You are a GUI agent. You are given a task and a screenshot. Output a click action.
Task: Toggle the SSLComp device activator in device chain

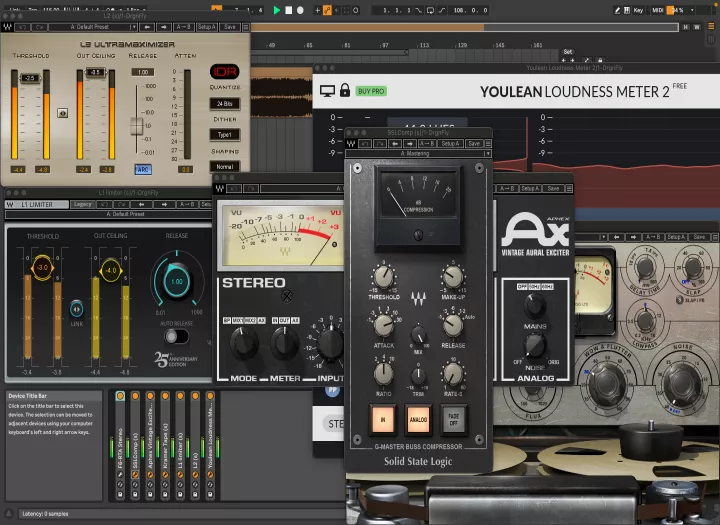(x=135, y=395)
